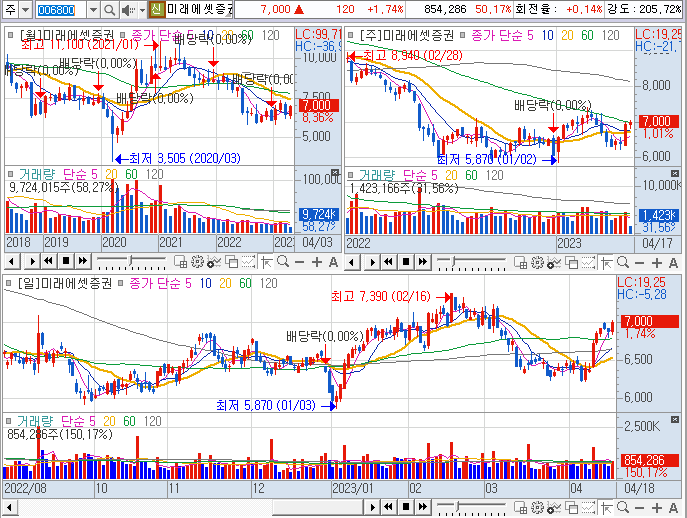Click monthly chart dotted line range icon

click(x=248, y=262)
